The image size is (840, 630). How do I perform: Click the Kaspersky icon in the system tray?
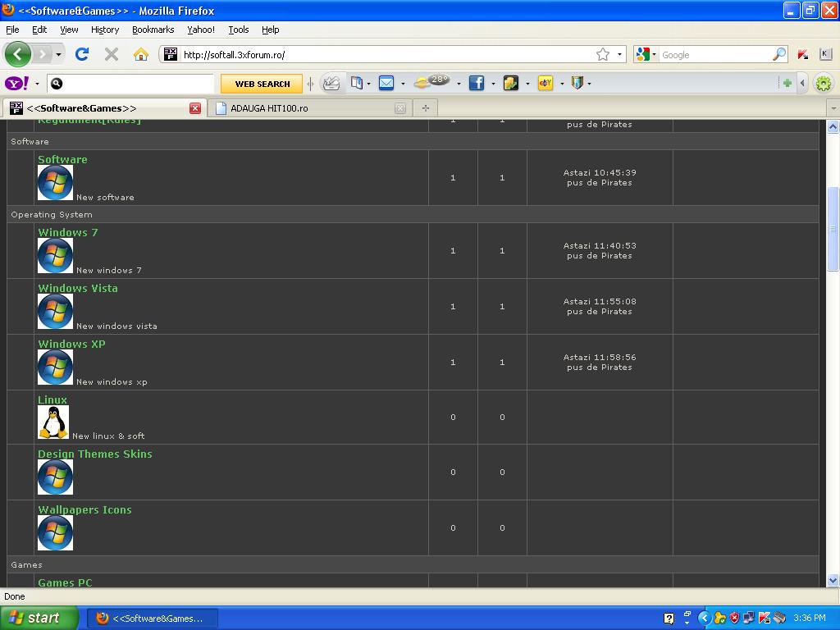764,619
